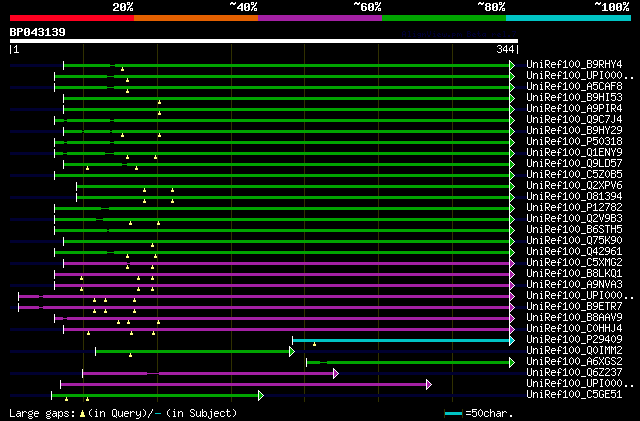Viewport: 640px width, 421px height.
Task: Pick the UniRef100_C5GE51 subject label
Action: 574,395
